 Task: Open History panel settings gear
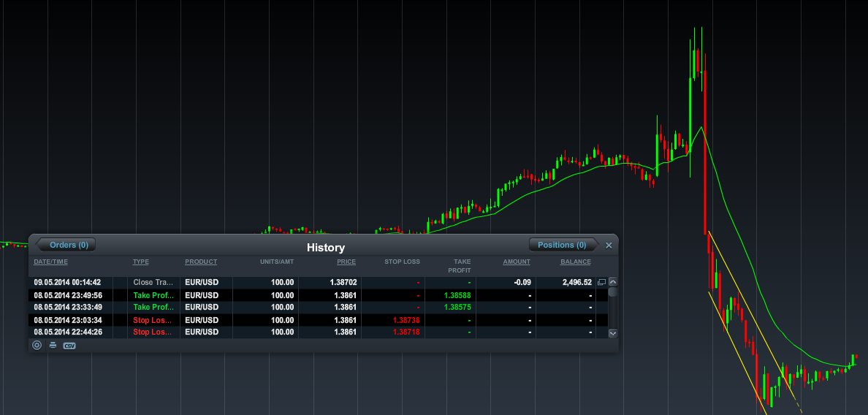point(37,346)
